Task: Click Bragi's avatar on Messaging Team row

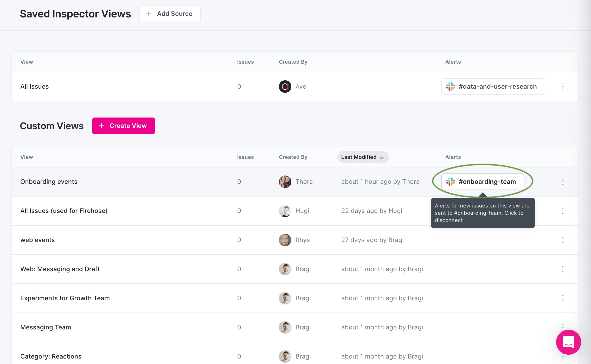Action: 285,327
